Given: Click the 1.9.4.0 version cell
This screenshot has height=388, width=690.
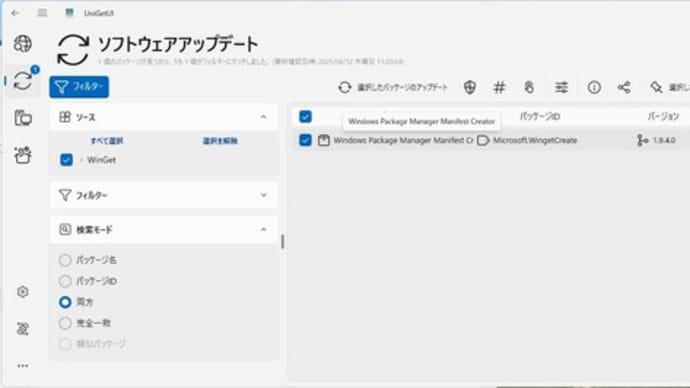Looking at the screenshot, I should (x=664, y=140).
